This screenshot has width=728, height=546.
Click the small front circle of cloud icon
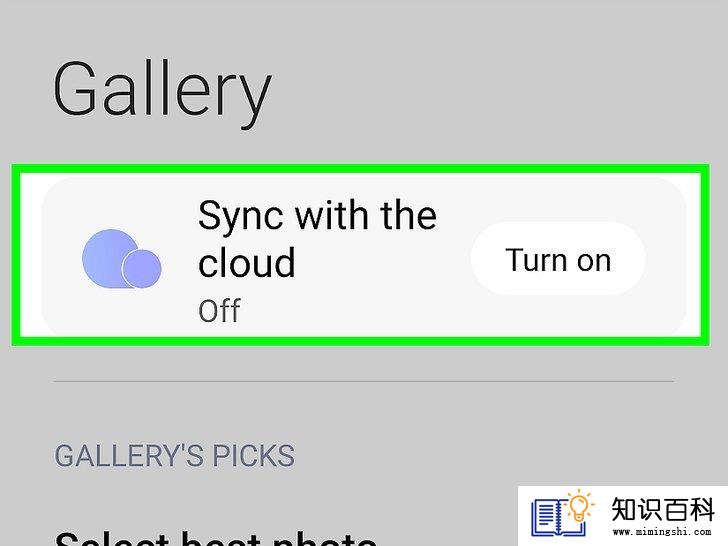click(142, 268)
